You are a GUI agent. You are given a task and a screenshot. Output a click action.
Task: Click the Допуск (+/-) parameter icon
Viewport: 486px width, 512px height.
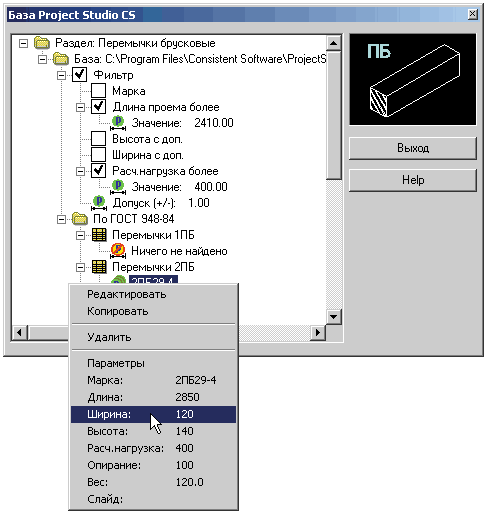click(x=99, y=203)
